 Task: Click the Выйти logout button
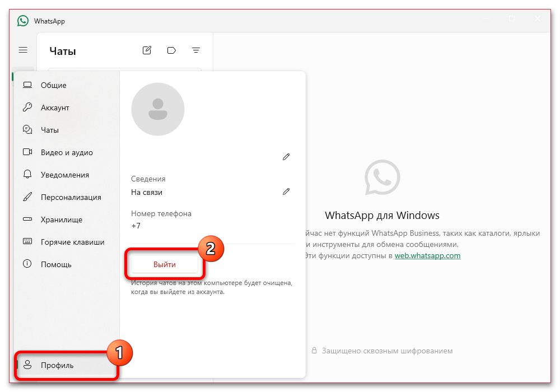165,264
